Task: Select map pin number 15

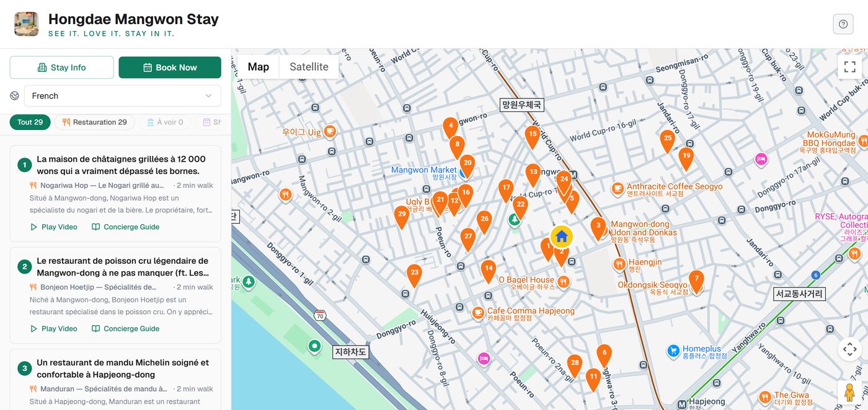Action: click(x=533, y=137)
